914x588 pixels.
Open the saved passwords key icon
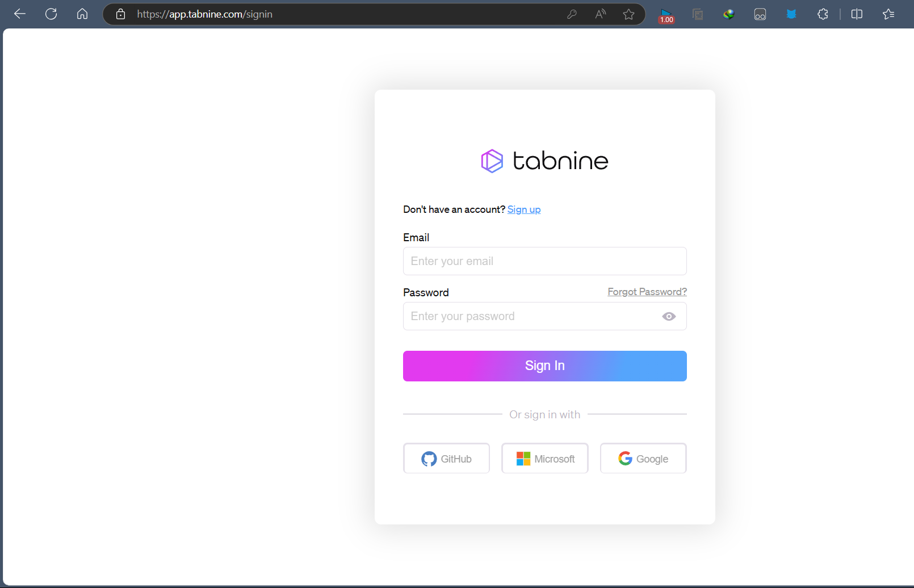572,14
